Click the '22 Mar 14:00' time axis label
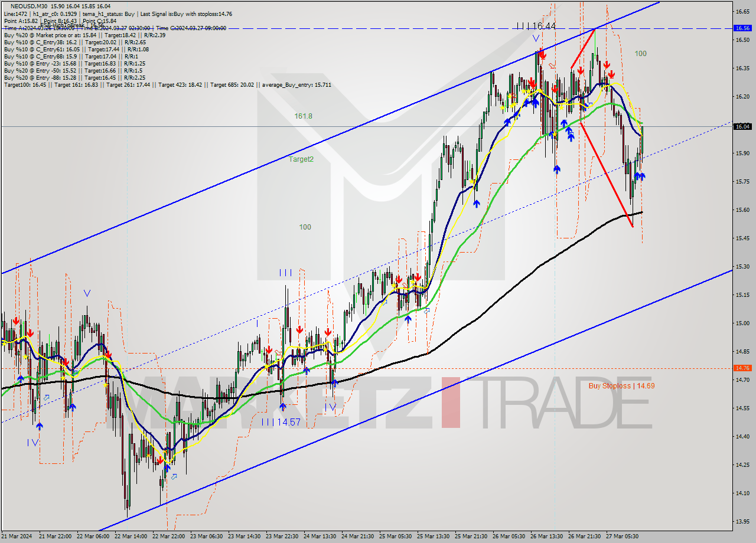Screen dimensions: 756x543 (131, 537)
